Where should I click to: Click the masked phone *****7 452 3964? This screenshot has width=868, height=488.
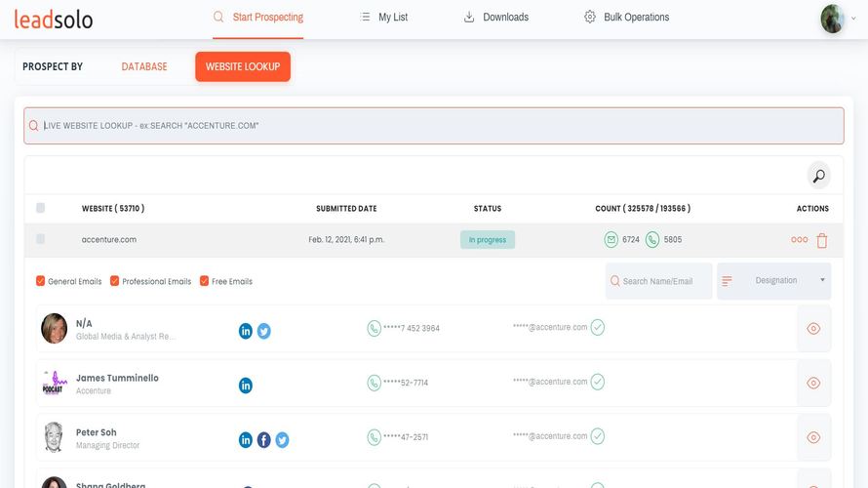pyautogui.click(x=412, y=328)
